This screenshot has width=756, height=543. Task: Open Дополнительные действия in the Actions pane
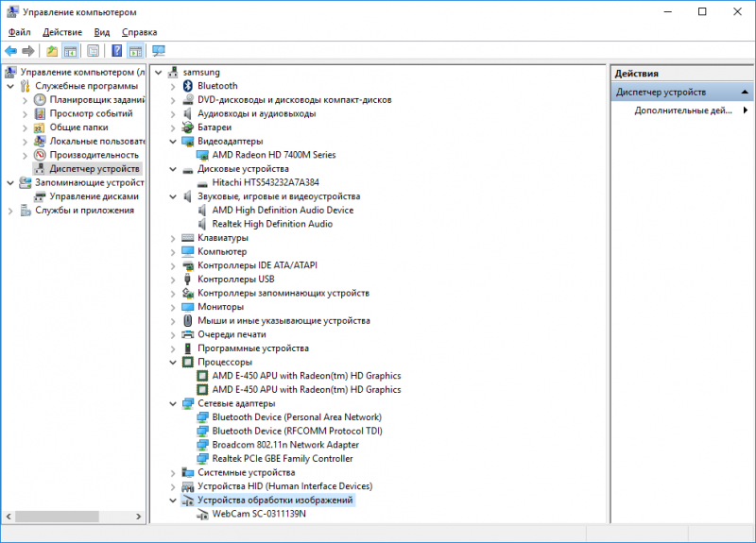(x=682, y=110)
